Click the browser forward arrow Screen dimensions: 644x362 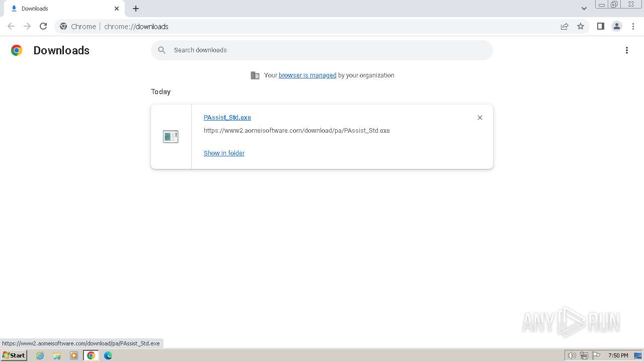[27, 26]
